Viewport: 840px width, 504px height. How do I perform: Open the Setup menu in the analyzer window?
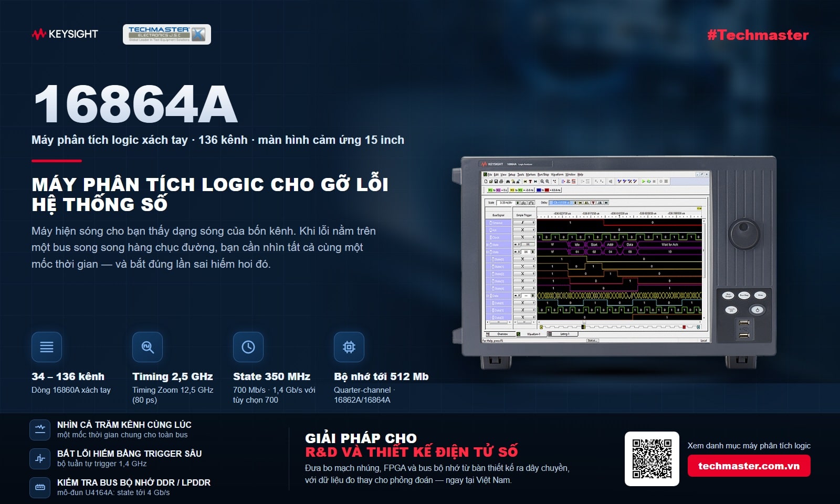(512, 174)
